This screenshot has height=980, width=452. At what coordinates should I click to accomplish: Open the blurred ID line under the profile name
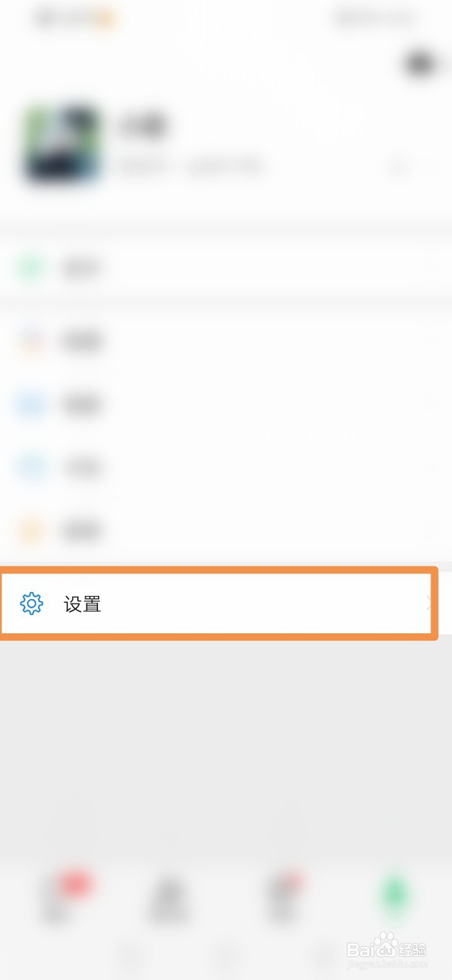191,165
